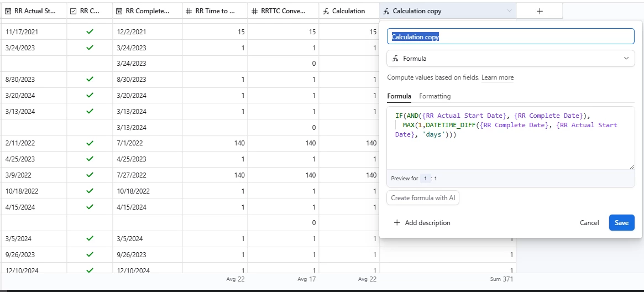Click the number icon on RR Time to column
Screen dimensions: 644x292
(189, 11)
